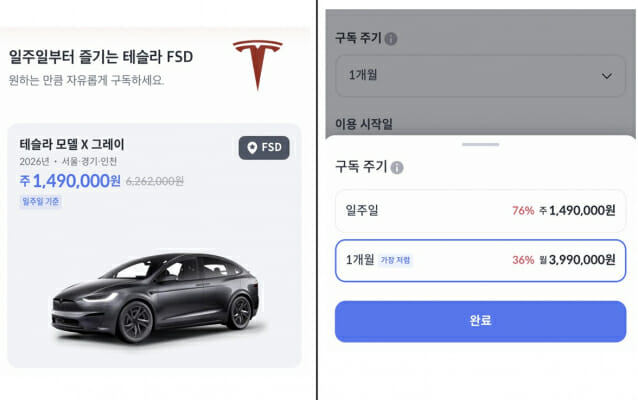Choose the 1개월 option in the bottom sheet

(480, 260)
